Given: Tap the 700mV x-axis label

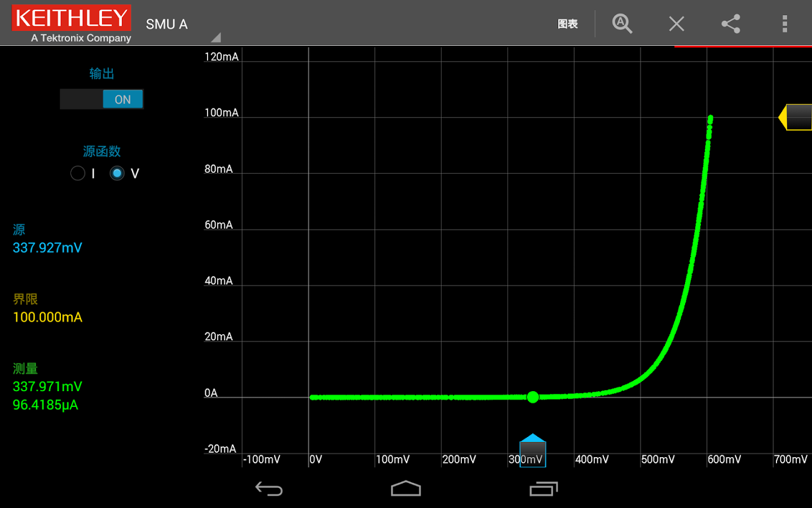Looking at the screenshot, I should (x=791, y=459).
